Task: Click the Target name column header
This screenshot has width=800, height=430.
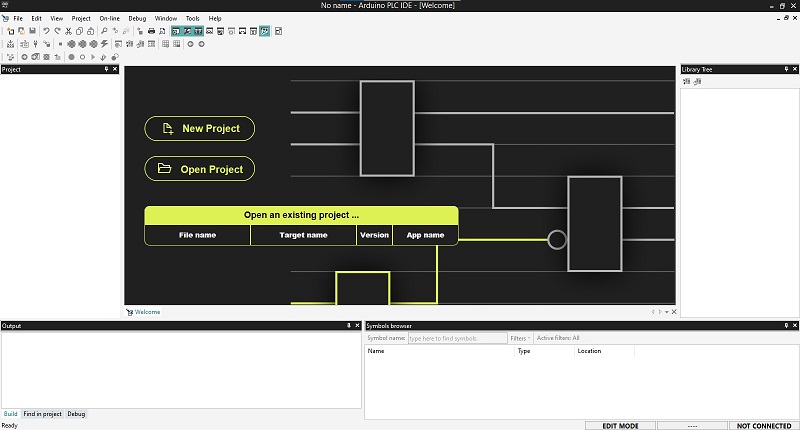Action: point(303,235)
